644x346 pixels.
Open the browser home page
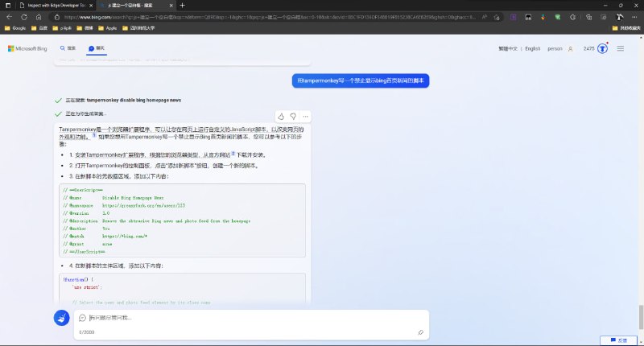pos(39,17)
